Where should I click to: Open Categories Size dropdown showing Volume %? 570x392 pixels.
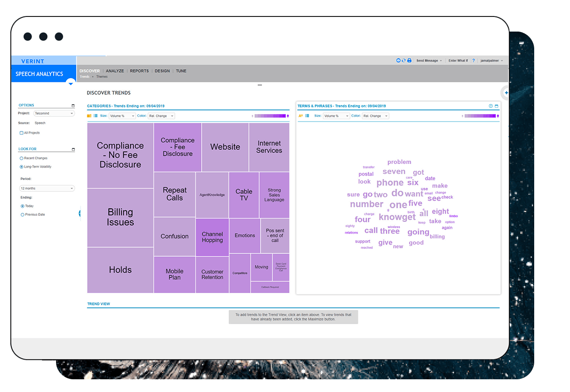tap(122, 116)
